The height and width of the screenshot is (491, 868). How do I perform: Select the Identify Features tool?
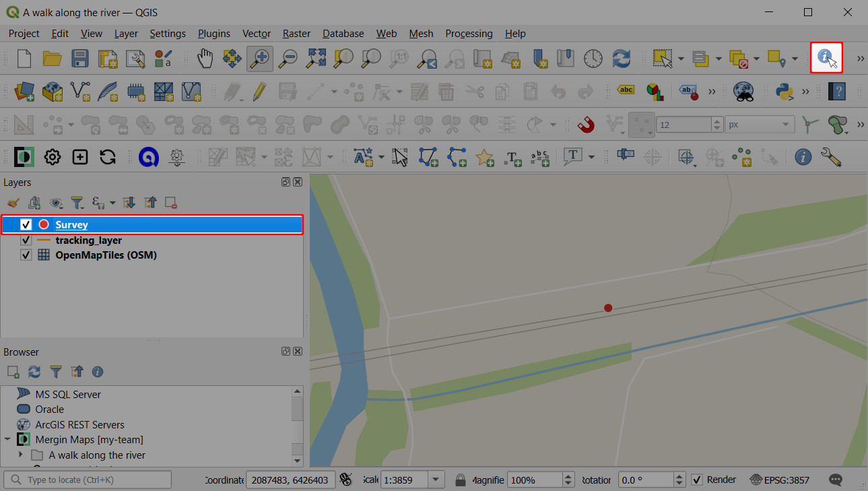point(827,59)
